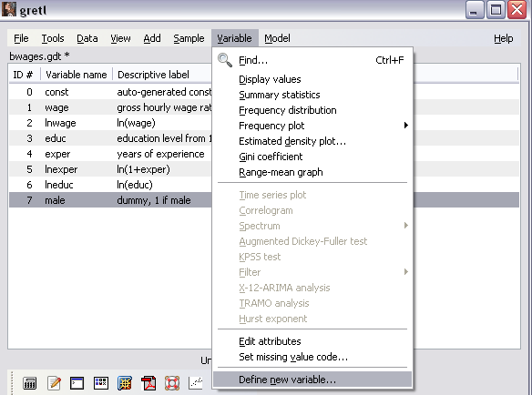Open the File menu

pos(21,38)
